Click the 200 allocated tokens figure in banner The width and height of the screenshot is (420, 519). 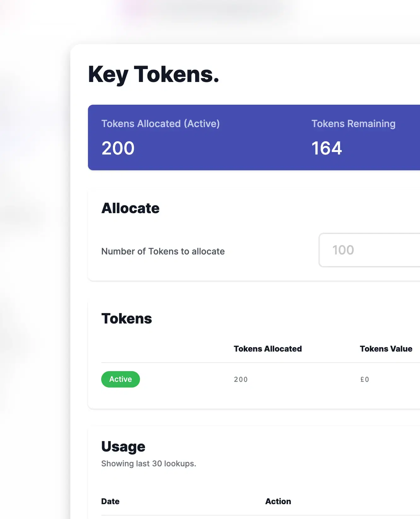118,148
